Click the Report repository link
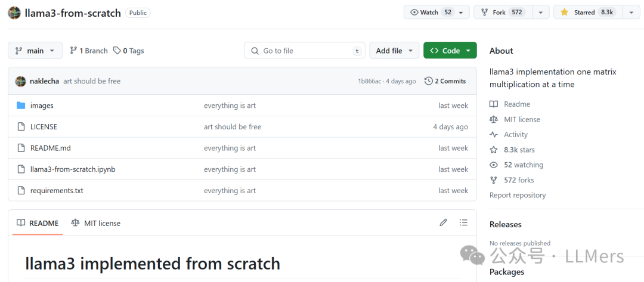 [518, 195]
